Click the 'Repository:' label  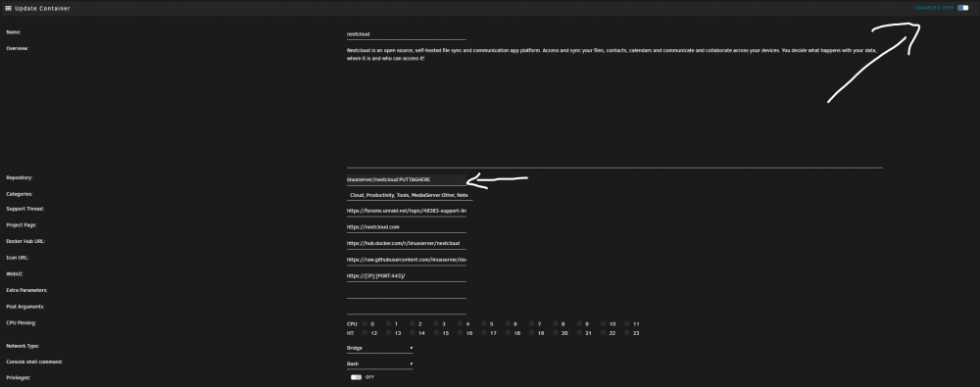tap(20, 178)
